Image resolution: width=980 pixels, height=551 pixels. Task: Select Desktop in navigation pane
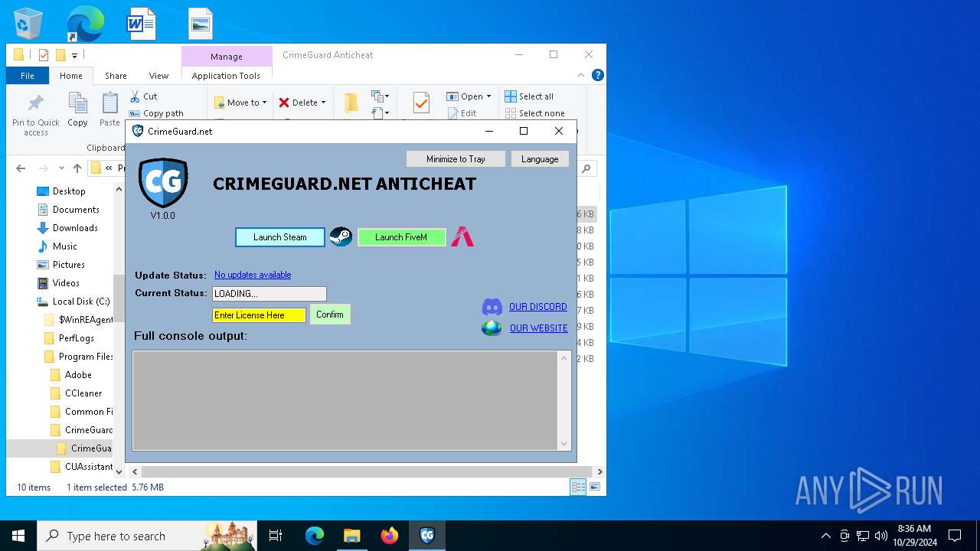[69, 191]
